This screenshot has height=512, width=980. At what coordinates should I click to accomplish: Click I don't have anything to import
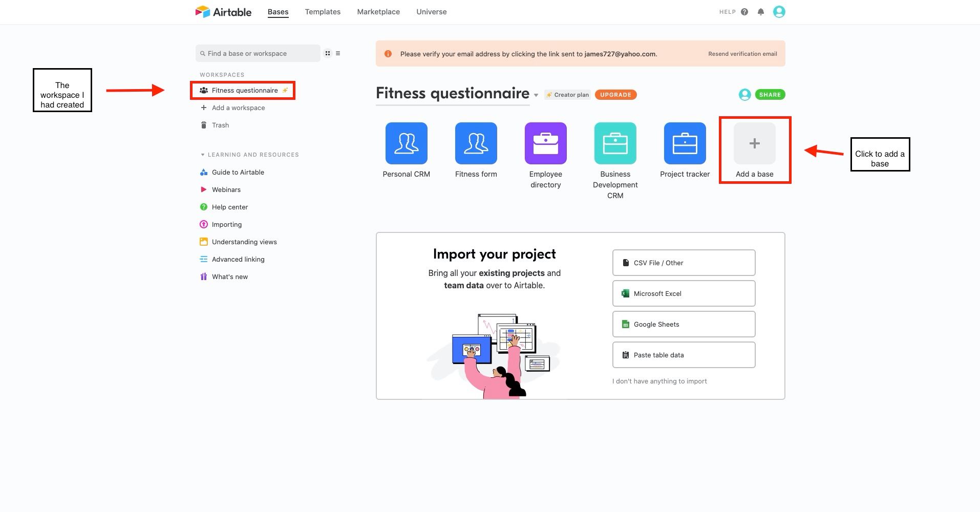659,381
